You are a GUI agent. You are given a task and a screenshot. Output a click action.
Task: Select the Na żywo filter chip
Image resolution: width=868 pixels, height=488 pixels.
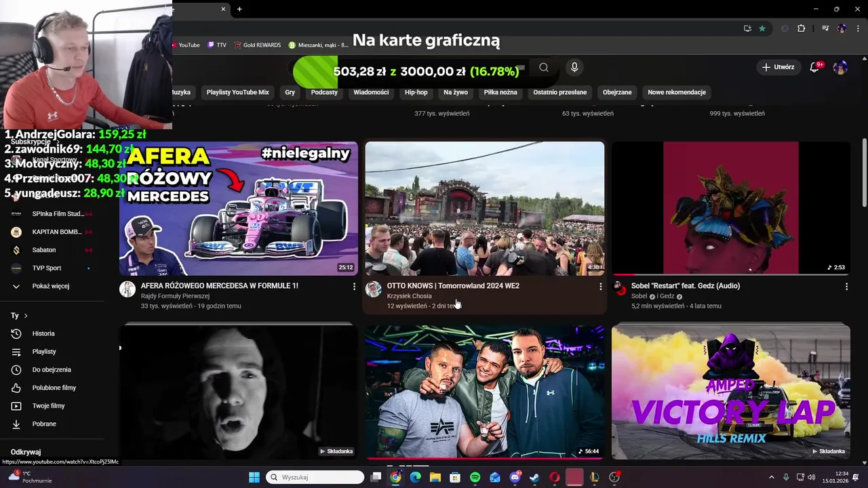(456, 92)
